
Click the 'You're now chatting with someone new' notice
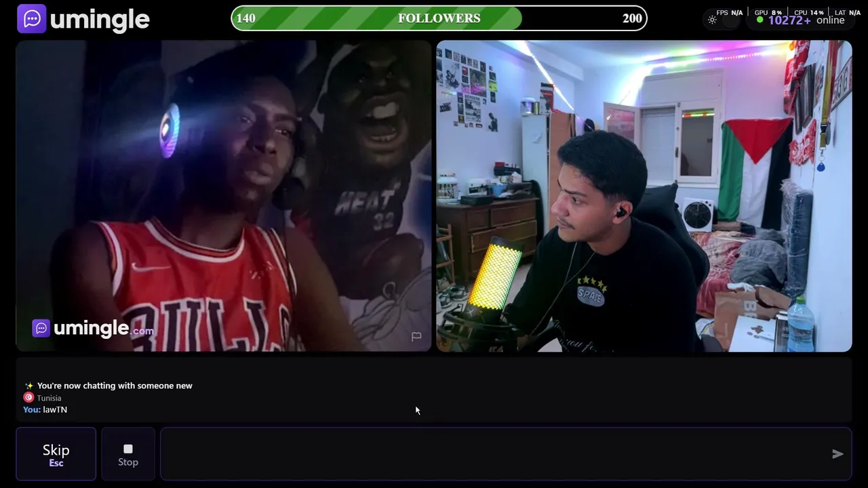click(x=115, y=386)
